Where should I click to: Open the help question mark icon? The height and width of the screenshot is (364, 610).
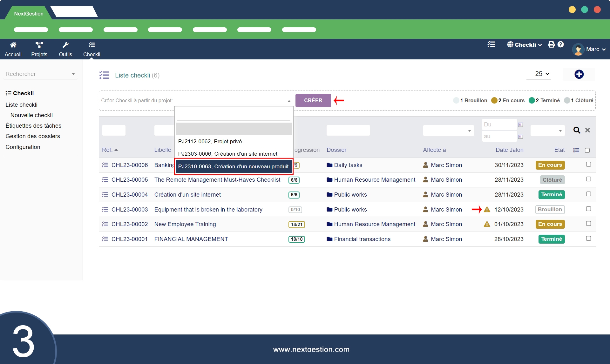click(x=561, y=44)
